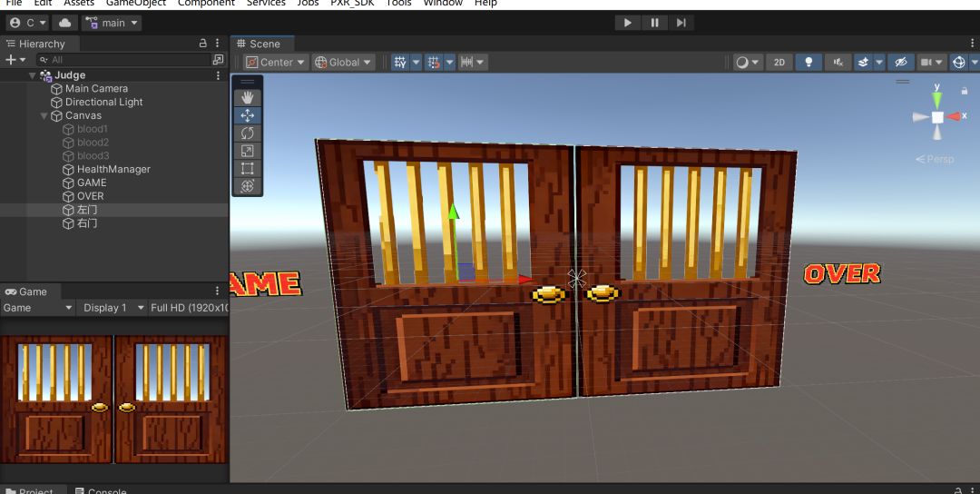The width and height of the screenshot is (980, 494).
Task: Open the grid snapping options arrow
Action: 449,62
